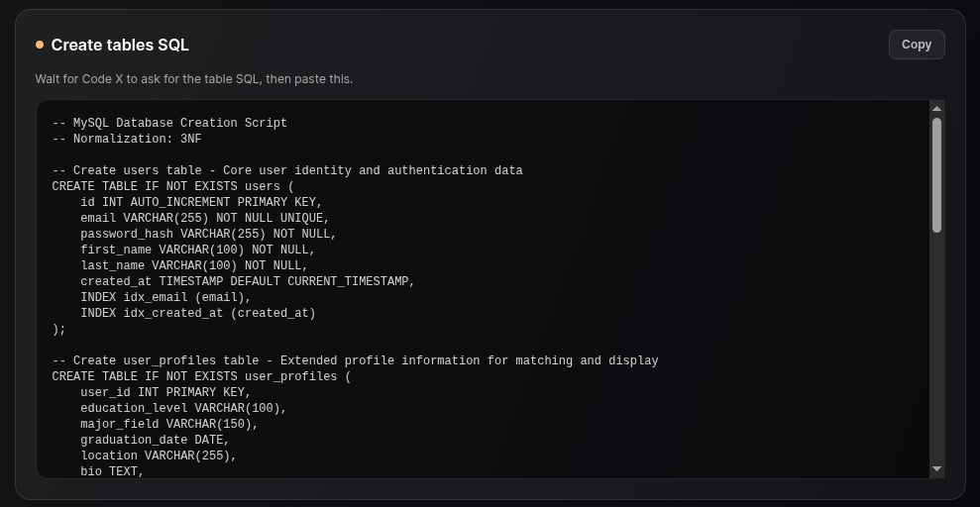Screen dimensions: 980x507
Task: Click the Copy button
Action: click(916, 45)
